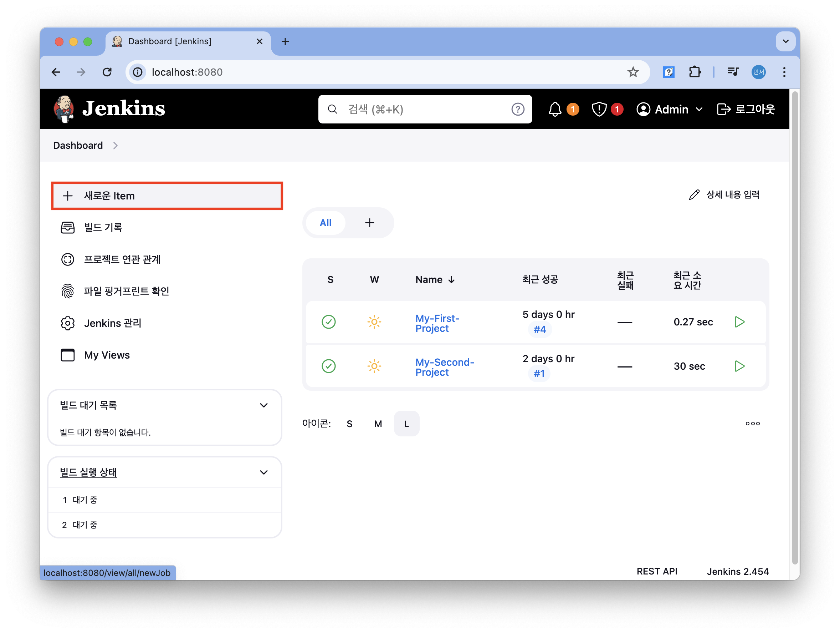The width and height of the screenshot is (840, 633).
Task: Select the All view tab
Action: tap(326, 223)
